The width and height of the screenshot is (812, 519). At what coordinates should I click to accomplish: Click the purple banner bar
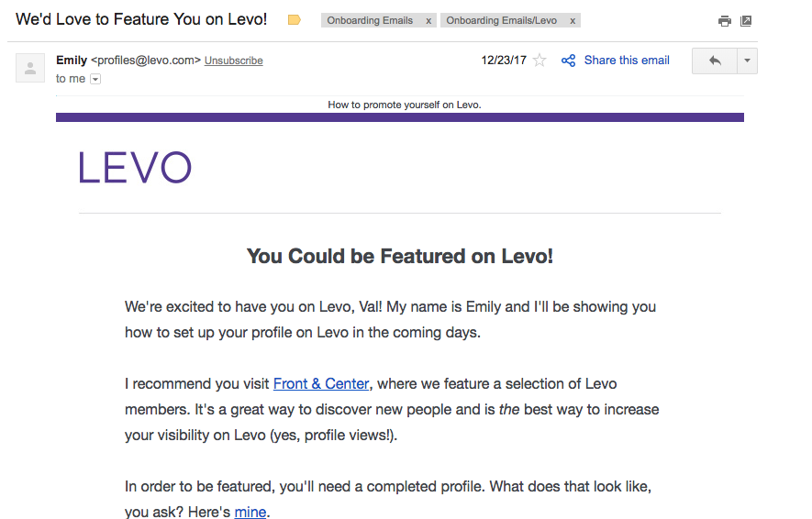click(x=400, y=117)
